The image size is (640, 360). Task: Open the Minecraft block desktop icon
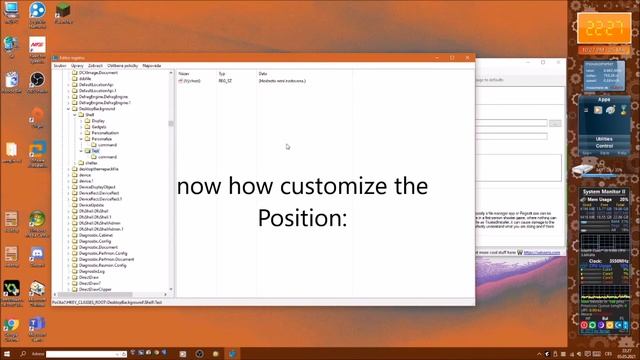(63, 13)
